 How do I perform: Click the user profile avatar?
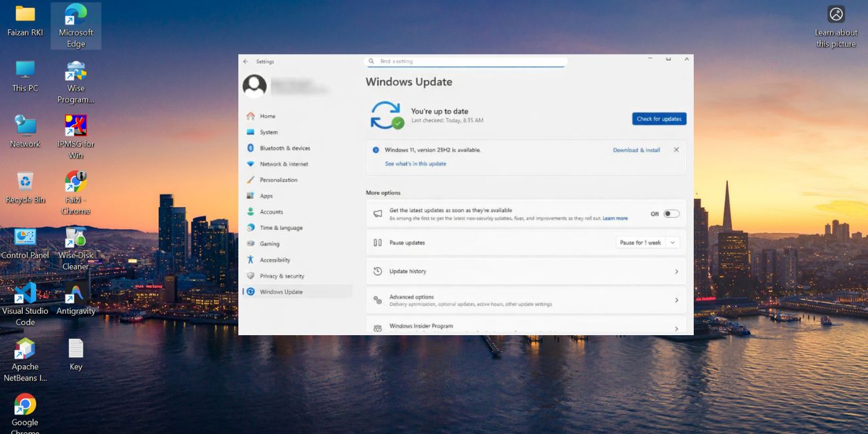pyautogui.click(x=254, y=86)
